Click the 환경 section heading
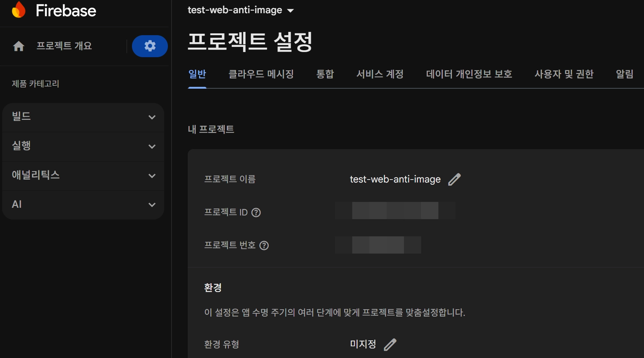 pyautogui.click(x=213, y=288)
